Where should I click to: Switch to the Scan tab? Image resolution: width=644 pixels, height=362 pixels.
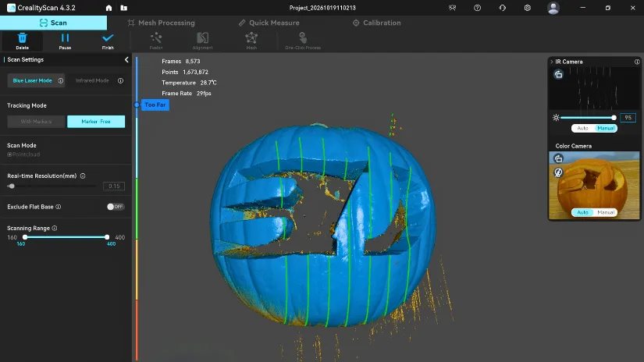tap(53, 23)
